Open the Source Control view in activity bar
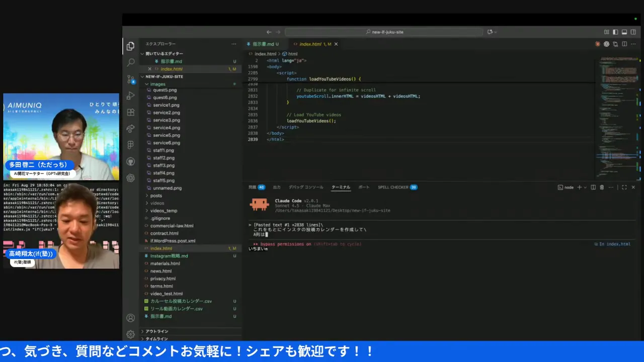Viewport: 644px width, 362px height. pyautogui.click(x=131, y=79)
